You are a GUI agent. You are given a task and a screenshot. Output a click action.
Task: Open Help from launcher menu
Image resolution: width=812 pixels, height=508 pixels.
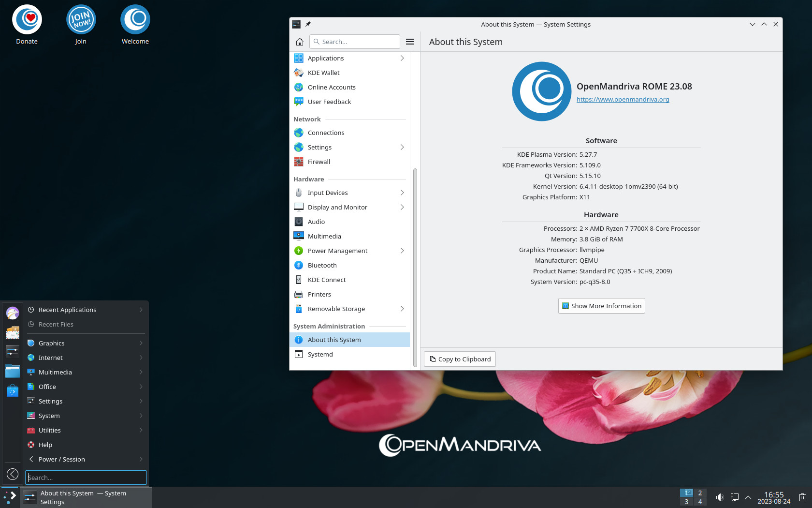(86, 445)
